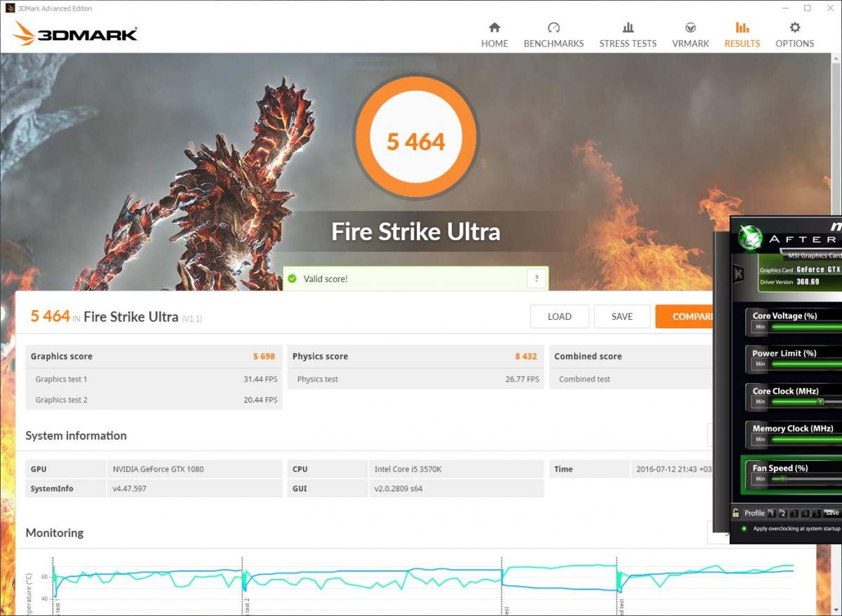
Task: Click the Graphics test 1 FPS value 31.44
Action: tap(260, 379)
